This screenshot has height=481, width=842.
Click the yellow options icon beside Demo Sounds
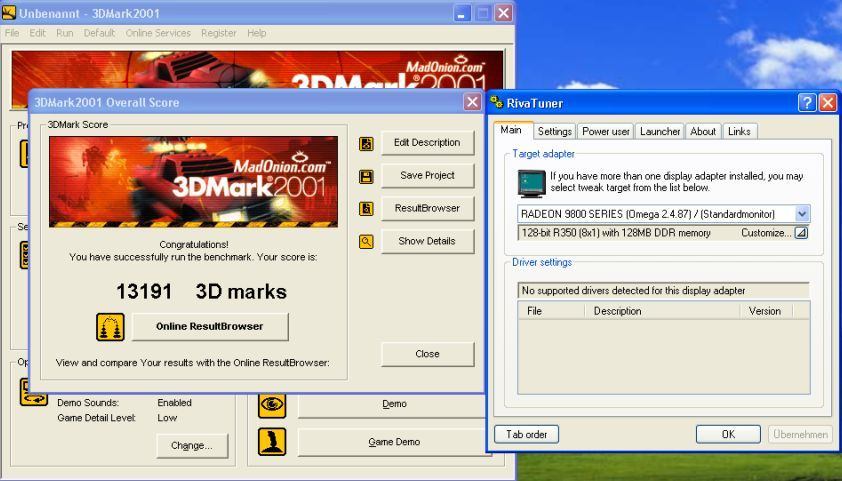point(33,392)
